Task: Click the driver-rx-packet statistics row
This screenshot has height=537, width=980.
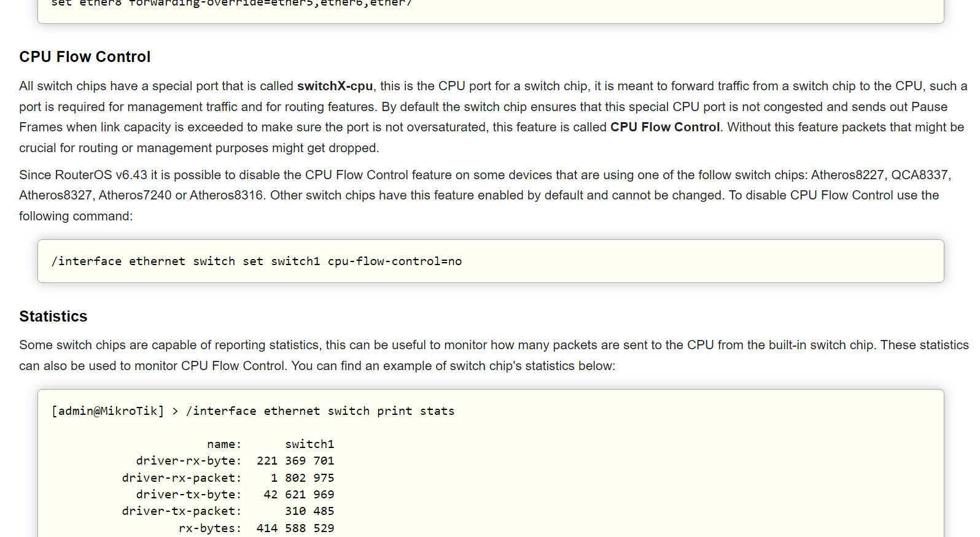Action: [228, 478]
